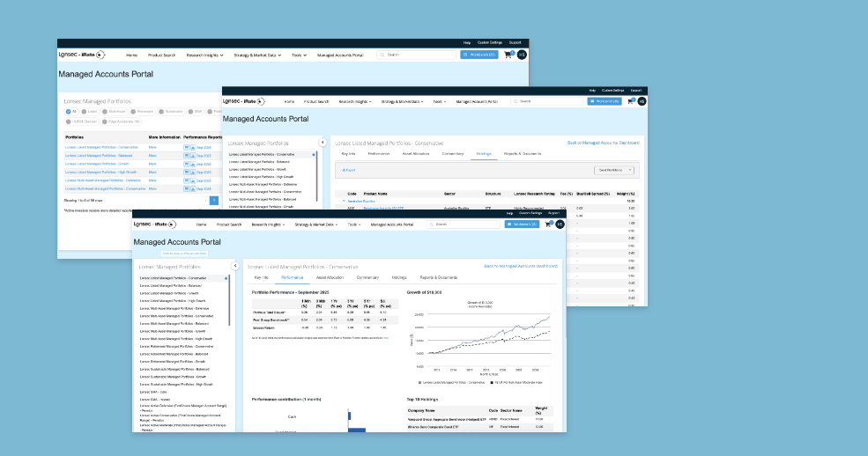This screenshot has height=456, width=868.
Task: Collapse portfolio list panel in performance window
Action: pyautogui.click(x=235, y=266)
